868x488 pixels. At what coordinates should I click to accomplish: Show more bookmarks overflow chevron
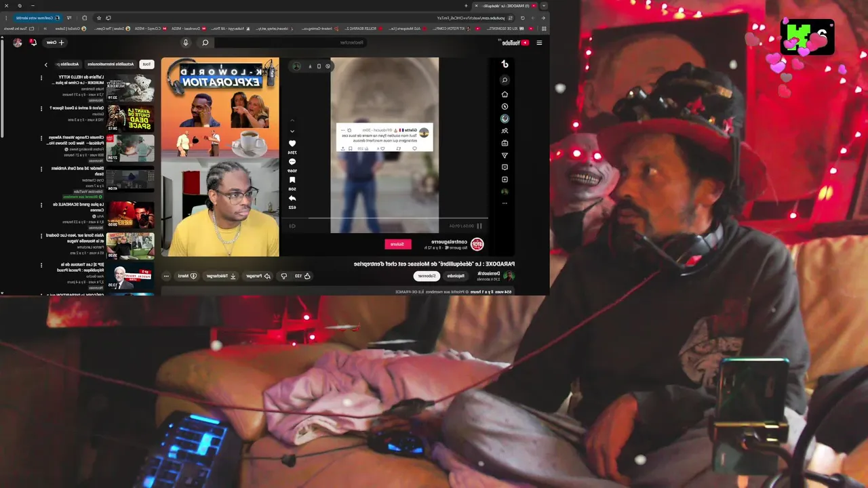coord(45,28)
